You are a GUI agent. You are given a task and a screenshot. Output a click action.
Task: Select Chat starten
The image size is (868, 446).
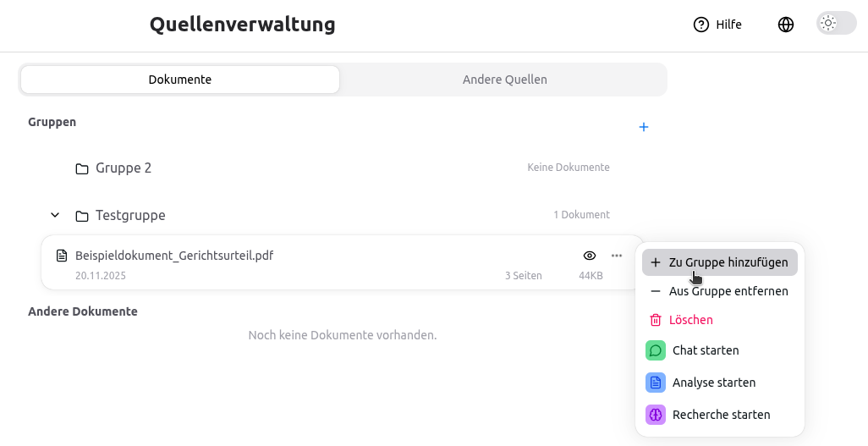click(720, 350)
